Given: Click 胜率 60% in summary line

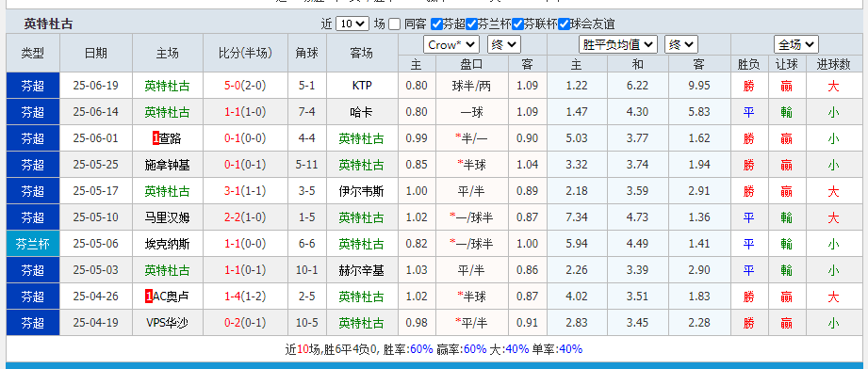Looking at the screenshot, I should 407,349.
